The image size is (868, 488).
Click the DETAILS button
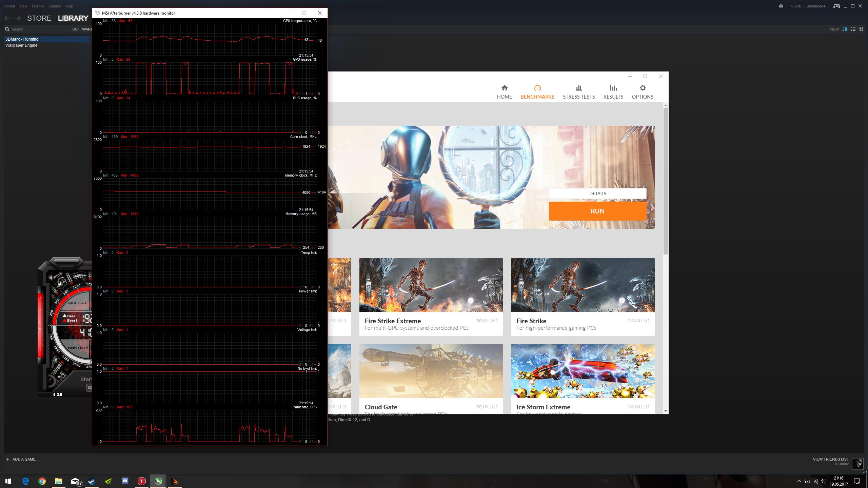[x=597, y=194]
